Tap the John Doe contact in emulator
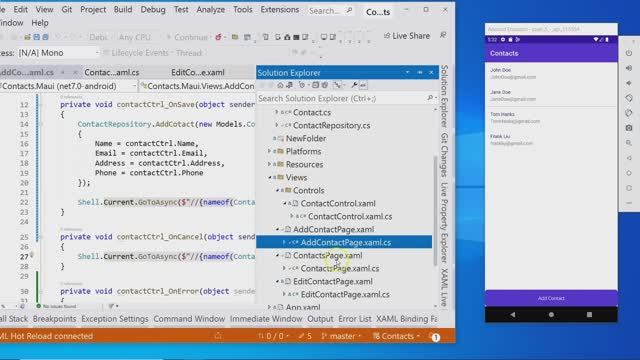 coord(551,73)
